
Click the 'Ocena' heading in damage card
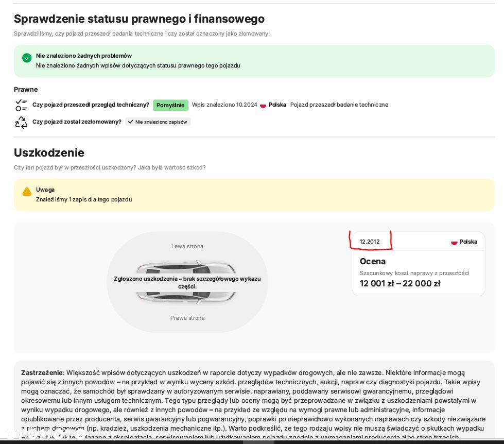click(373, 261)
